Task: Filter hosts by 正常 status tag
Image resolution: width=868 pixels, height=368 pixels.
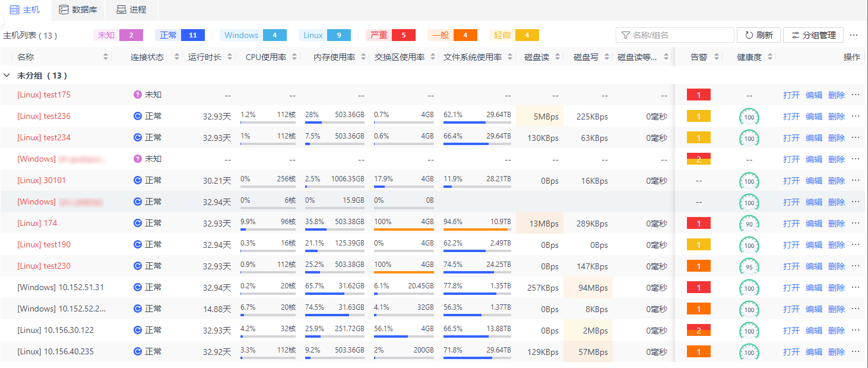Action: [180, 35]
